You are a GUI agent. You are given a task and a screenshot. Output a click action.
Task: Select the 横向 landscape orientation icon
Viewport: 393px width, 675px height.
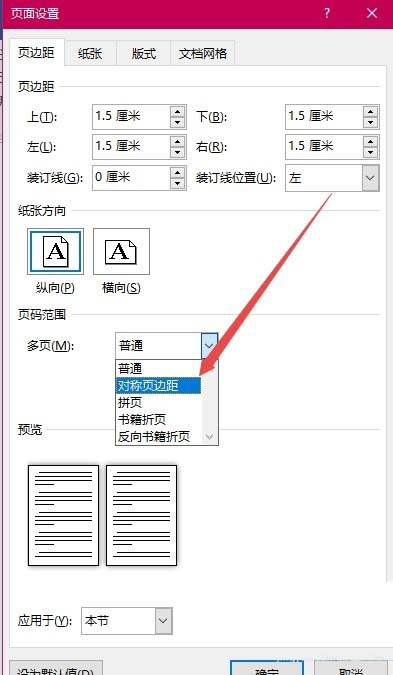(121, 251)
